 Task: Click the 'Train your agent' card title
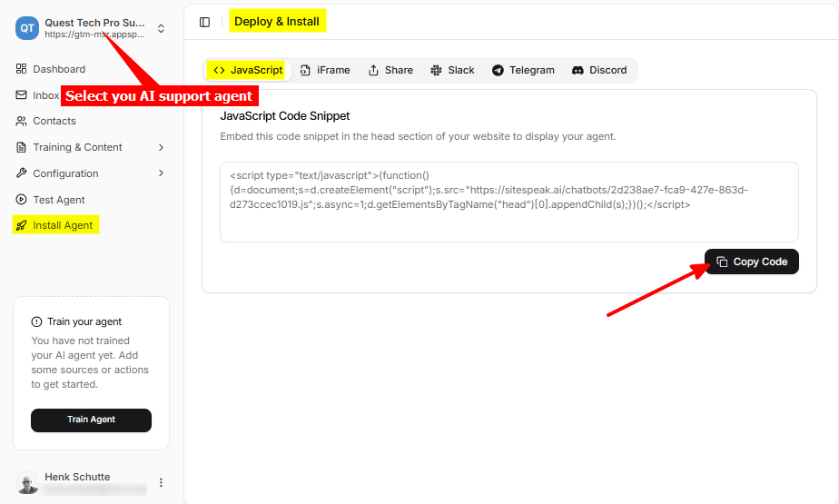(84, 321)
